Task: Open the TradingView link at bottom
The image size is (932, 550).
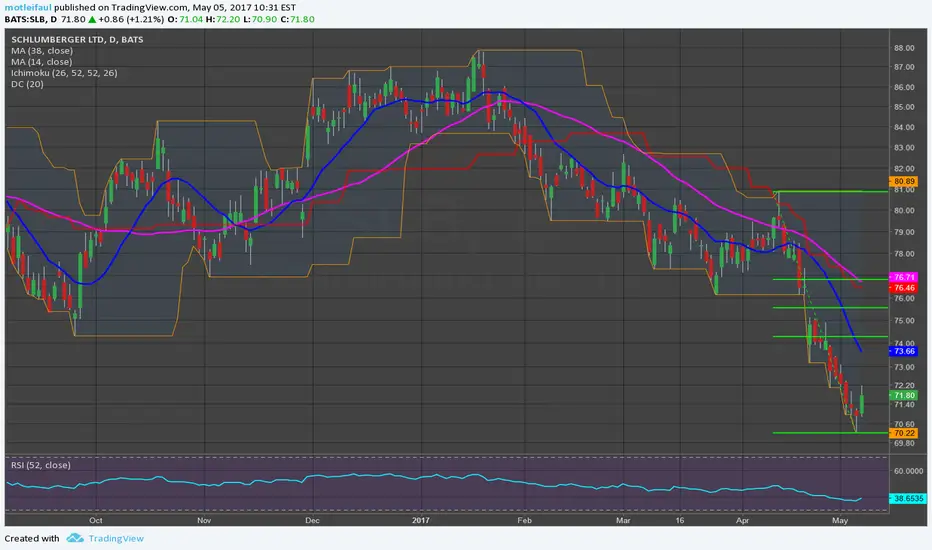Action: [116, 538]
